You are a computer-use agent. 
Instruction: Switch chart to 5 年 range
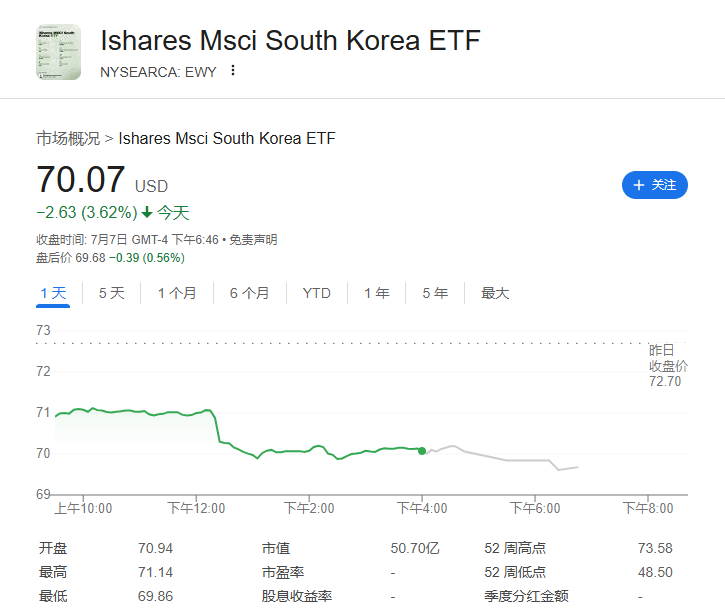[x=435, y=293]
